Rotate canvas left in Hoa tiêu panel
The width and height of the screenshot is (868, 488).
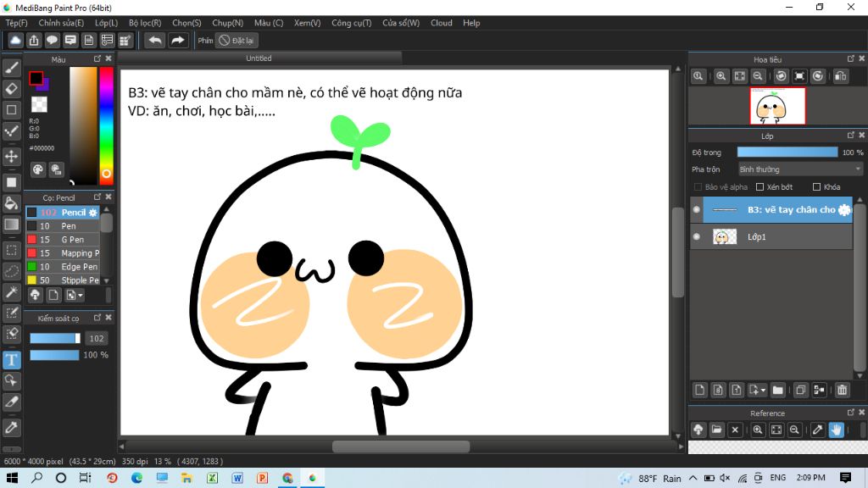[x=781, y=76]
